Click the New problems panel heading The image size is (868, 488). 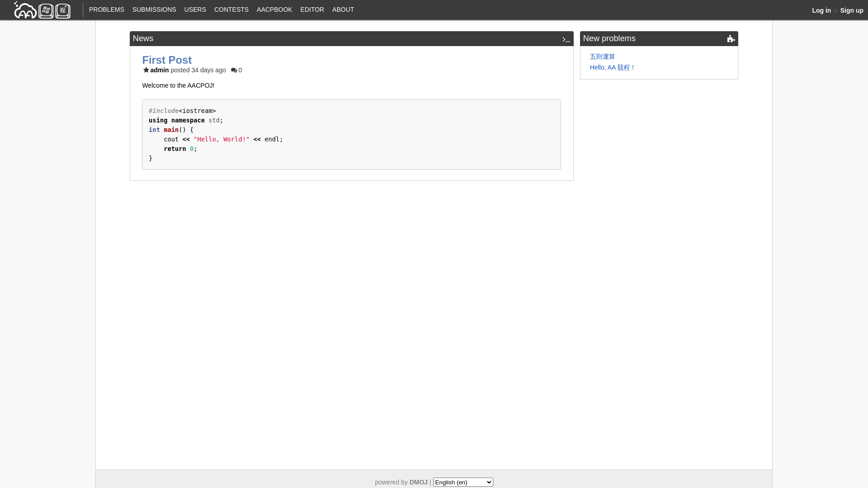click(x=609, y=38)
